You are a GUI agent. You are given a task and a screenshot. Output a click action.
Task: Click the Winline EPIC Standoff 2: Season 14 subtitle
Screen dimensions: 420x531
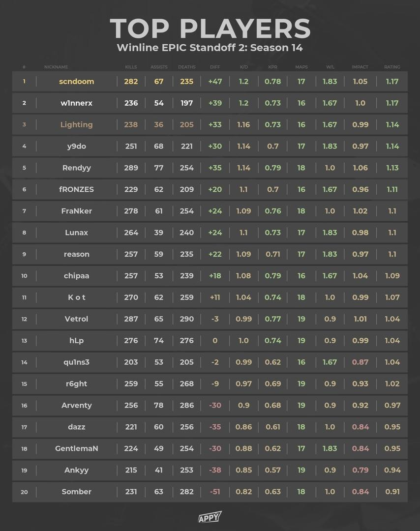coord(210,47)
